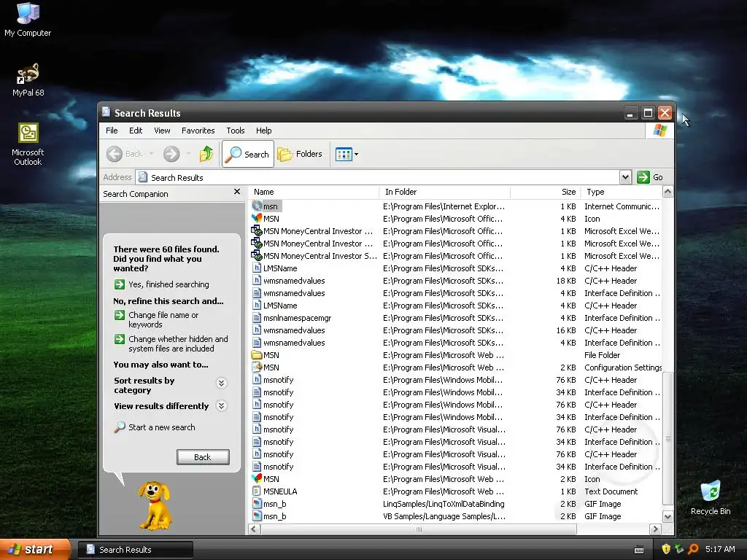Click the security shield tray icon
747x560 pixels.
665,549
